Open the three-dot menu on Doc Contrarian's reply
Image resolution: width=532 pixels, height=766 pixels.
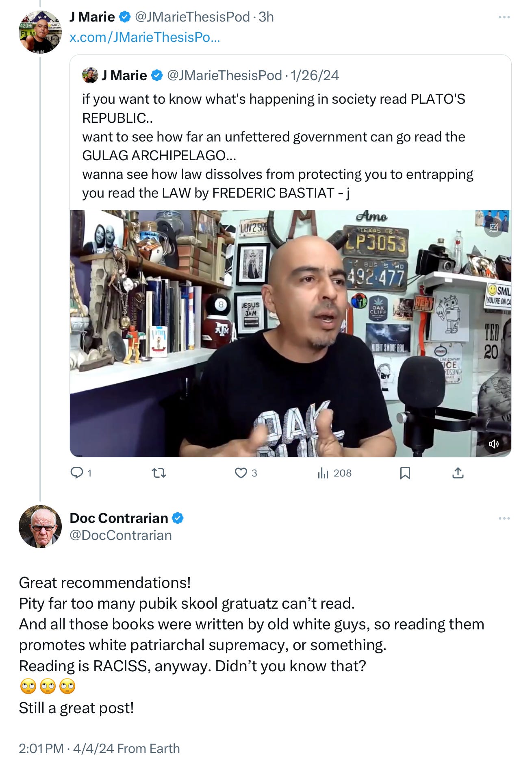coord(504,518)
